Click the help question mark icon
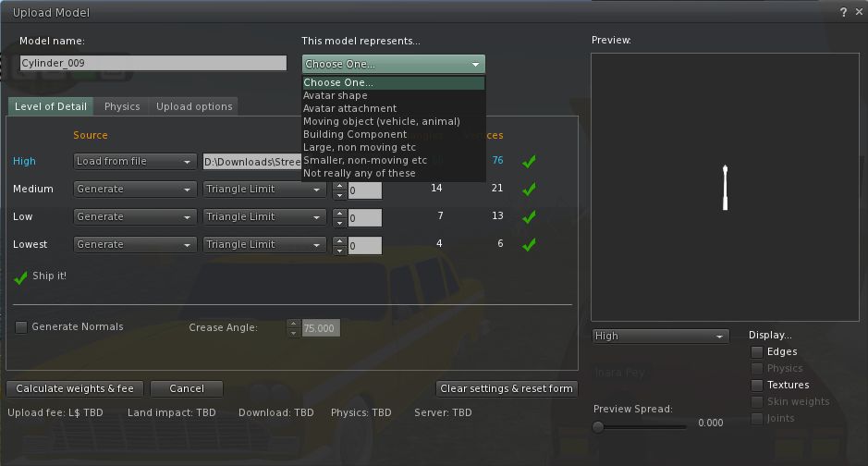The height and width of the screenshot is (466, 868). pyautogui.click(x=843, y=12)
